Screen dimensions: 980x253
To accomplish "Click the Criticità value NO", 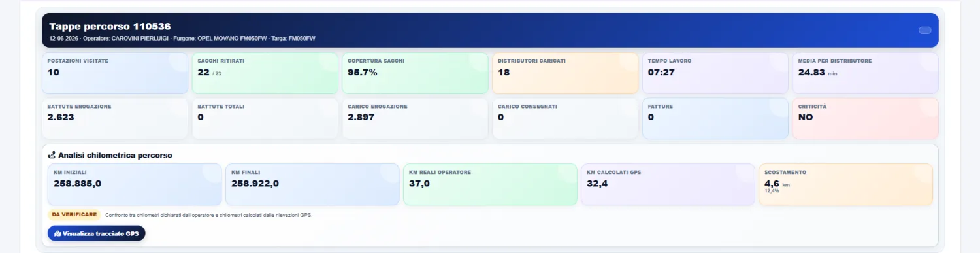I will click(806, 117).
